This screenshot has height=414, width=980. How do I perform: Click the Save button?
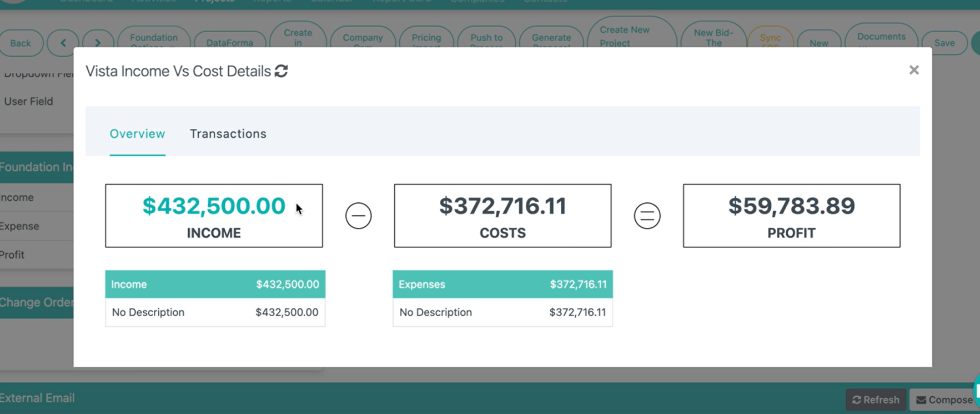tap(944, 43)
